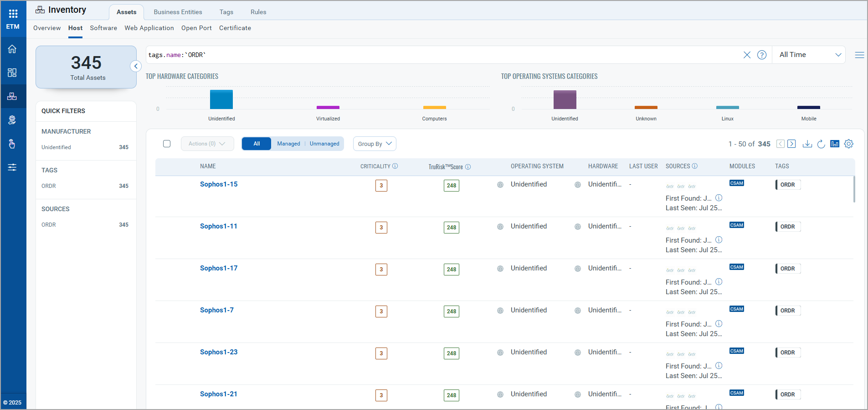
Task: Collapse the quick filters side panel
Action: pos(135,66)
